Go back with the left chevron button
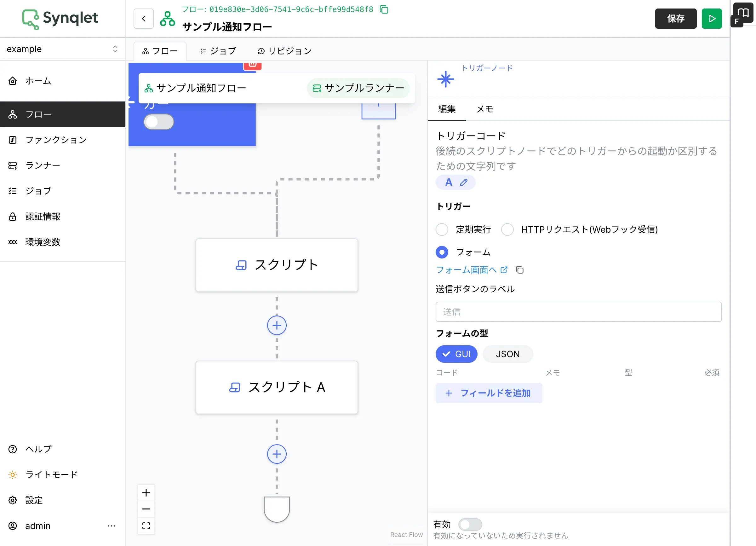756x546 pixels. (x=144, y=19)
